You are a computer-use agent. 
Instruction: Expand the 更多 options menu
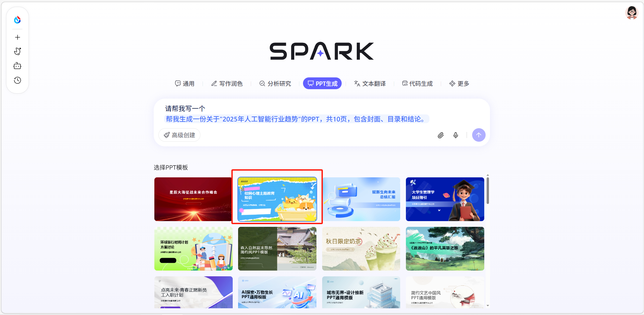[459, 83]
